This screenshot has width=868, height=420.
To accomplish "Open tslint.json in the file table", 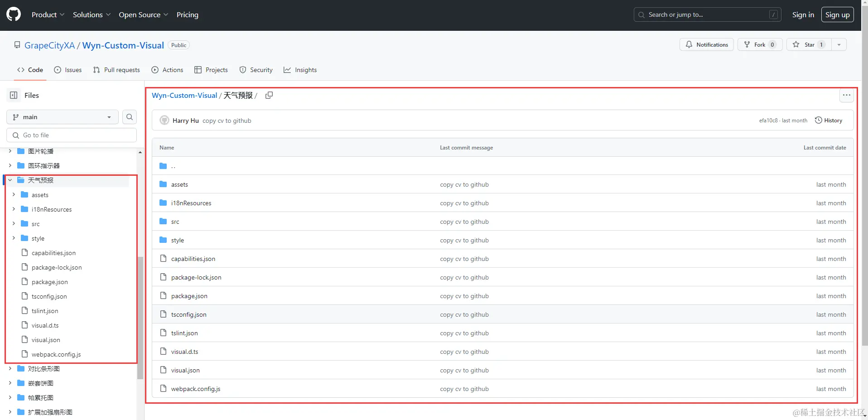I will (x=184, y=333).
